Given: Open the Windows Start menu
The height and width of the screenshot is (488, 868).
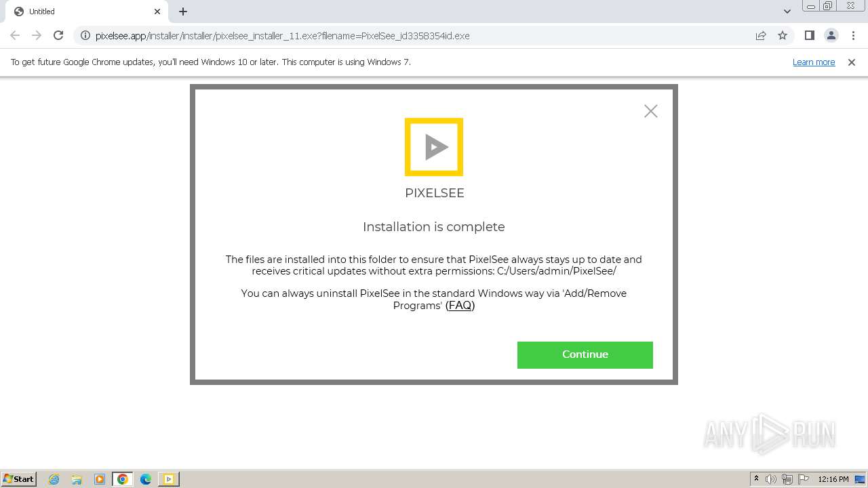Looking at the screenshot, I should coord(19,479).
